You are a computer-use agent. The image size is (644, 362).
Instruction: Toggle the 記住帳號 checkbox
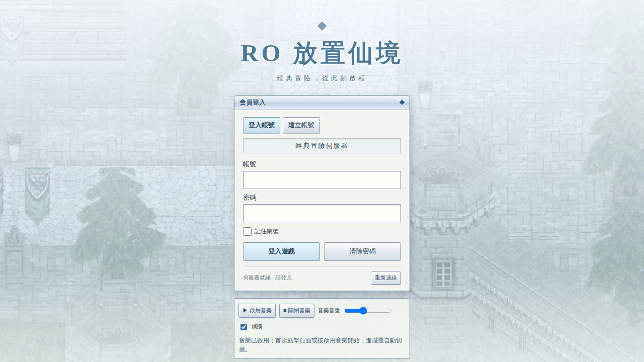coord(247,231)
